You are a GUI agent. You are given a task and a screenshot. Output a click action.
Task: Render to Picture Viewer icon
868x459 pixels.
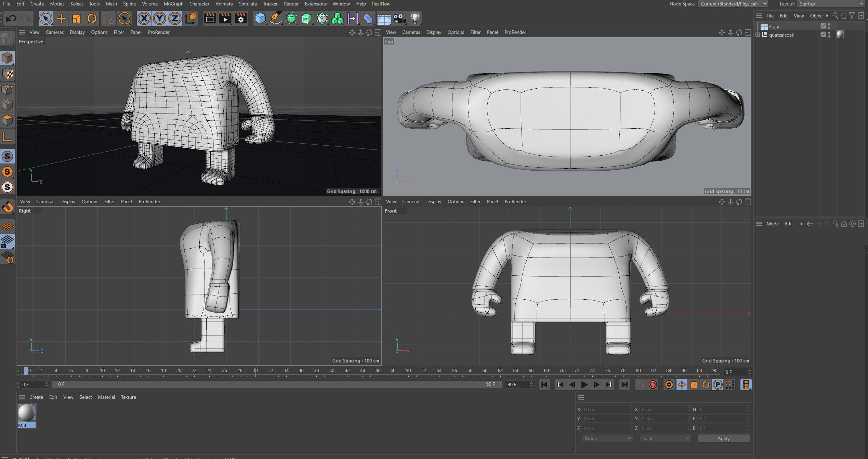coord(225,18)
